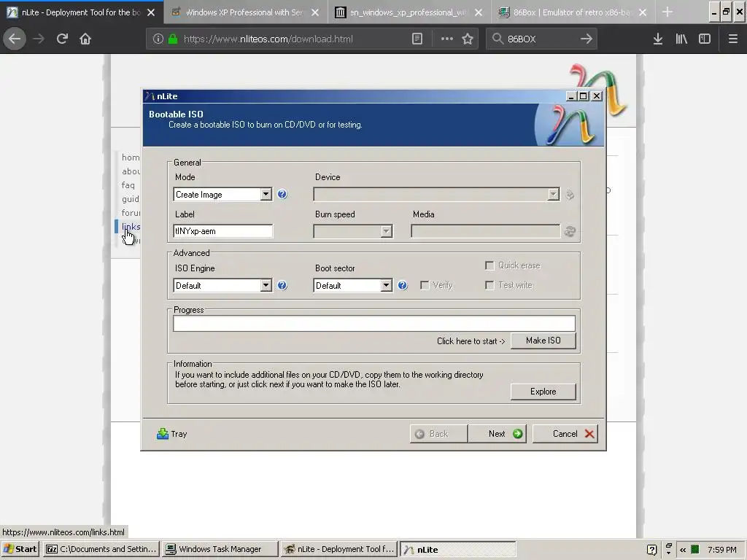The image size is (747, 560).
Task: Click the green padlock security icon
Action: (173, 39)
